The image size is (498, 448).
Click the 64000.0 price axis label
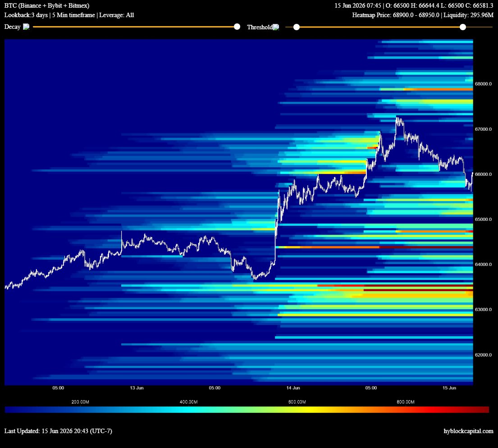tap(483, 265)
